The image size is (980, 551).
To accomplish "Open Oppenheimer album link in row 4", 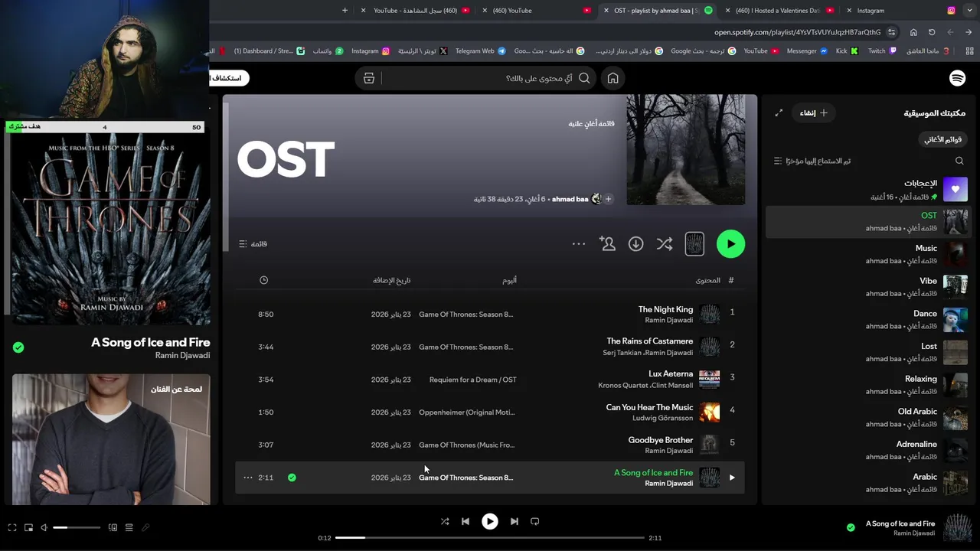I will click(466, 412).
